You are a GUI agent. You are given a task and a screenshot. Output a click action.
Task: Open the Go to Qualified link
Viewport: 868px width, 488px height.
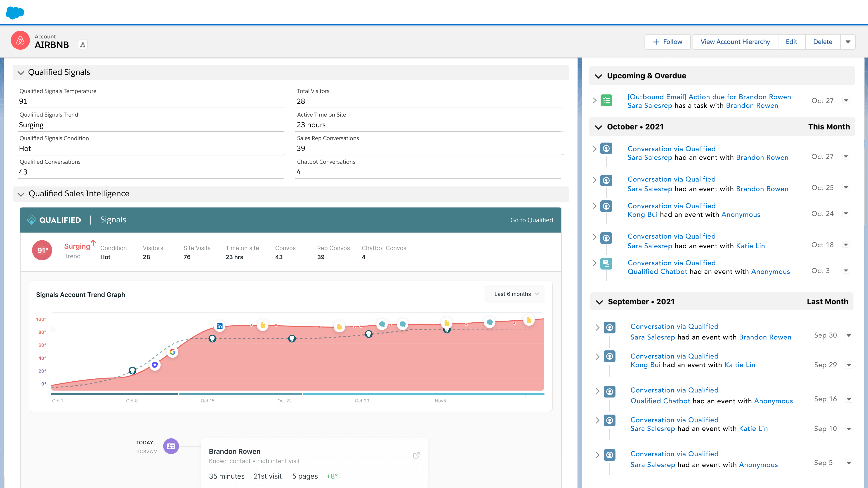pos(531,220)
